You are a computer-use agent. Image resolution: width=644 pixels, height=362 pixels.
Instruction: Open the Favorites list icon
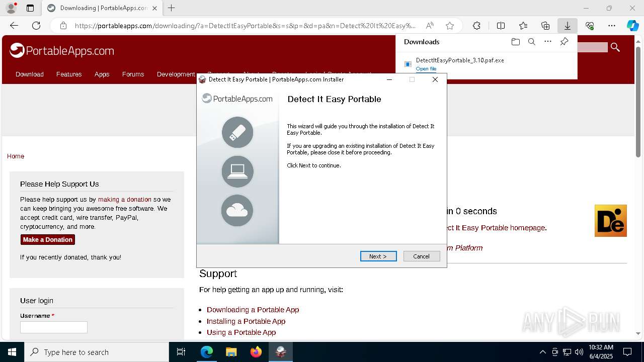523,26
